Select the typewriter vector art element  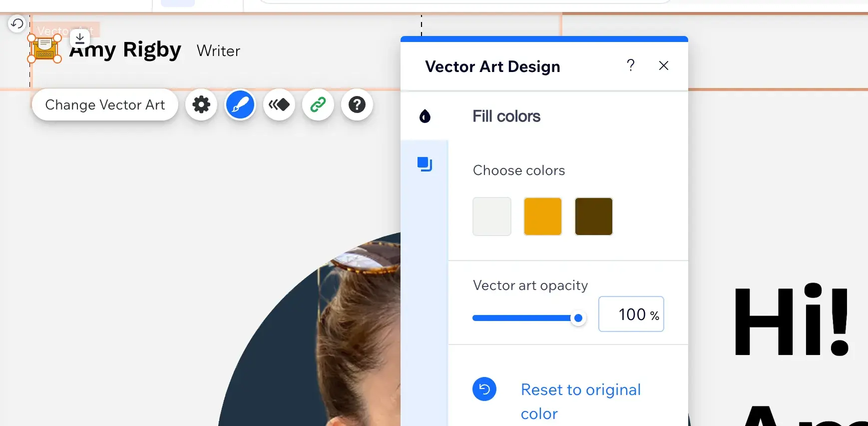(x=44, y=49)
